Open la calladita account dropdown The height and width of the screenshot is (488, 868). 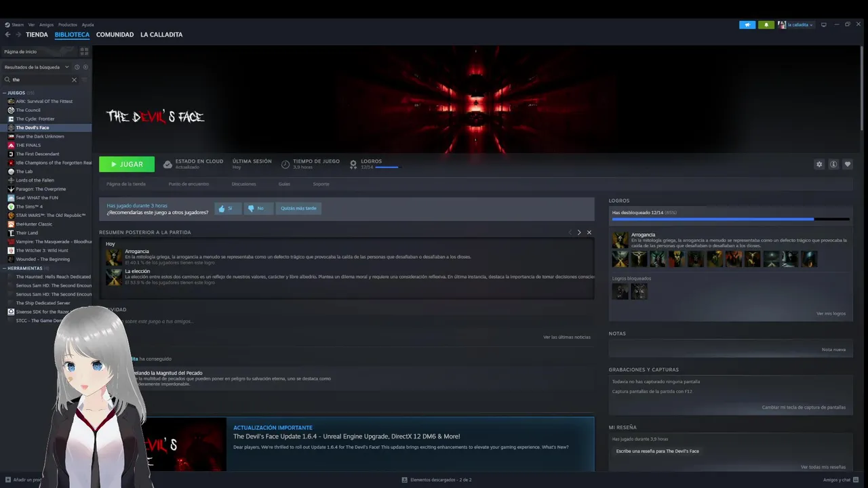[x=796, y=25]
